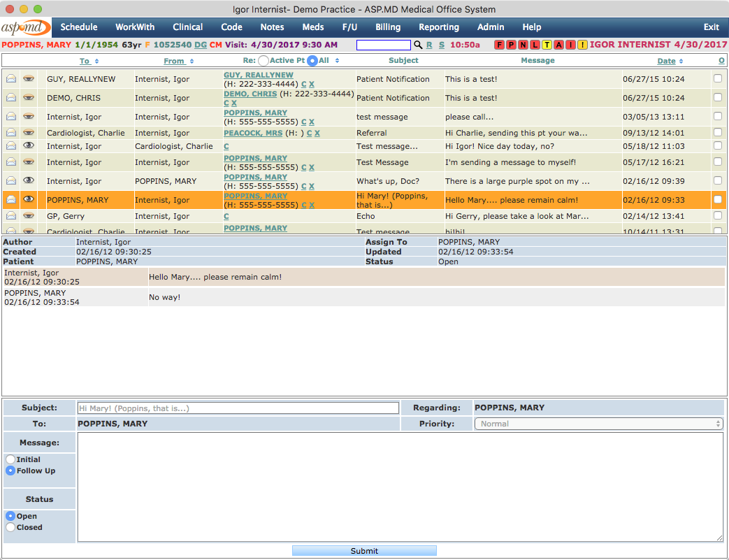Click inside the Message text area
The image size is (729, 560).
pyautogui.click(x=400, y=487)
